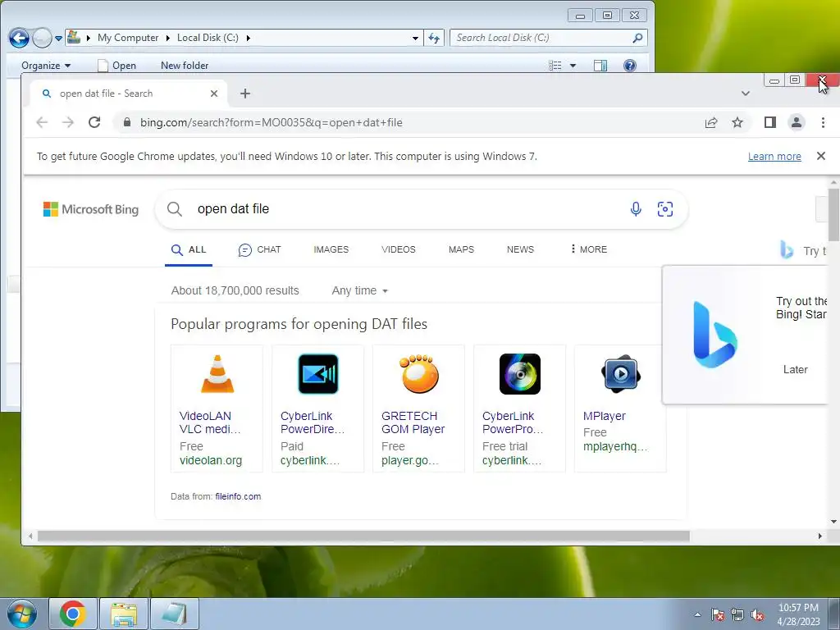
Task: Click Chrome tab search chevron
Action: coord(745,94)
